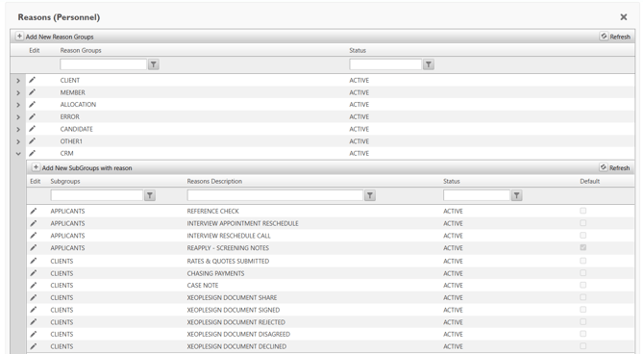Select the CHASING PAYMENTS description cell
The height and width of the screenshot is (354, 644).
[215, 273]
